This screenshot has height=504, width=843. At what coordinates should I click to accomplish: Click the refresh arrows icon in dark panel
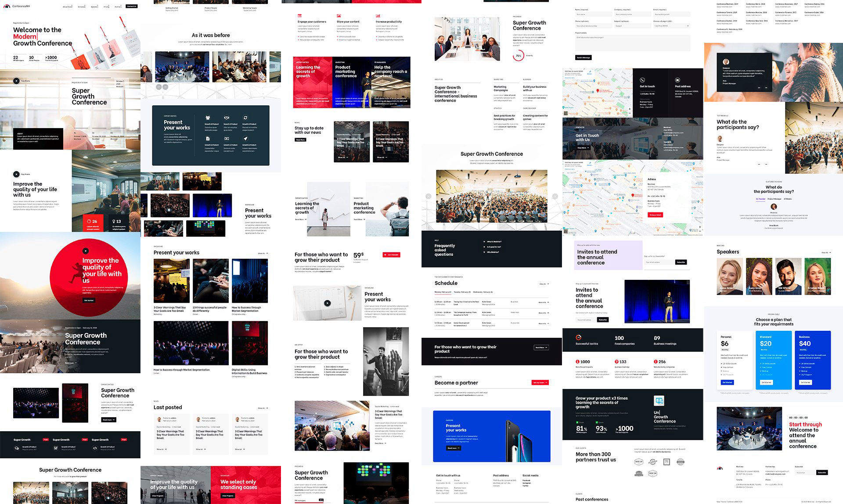pos(245,118)
